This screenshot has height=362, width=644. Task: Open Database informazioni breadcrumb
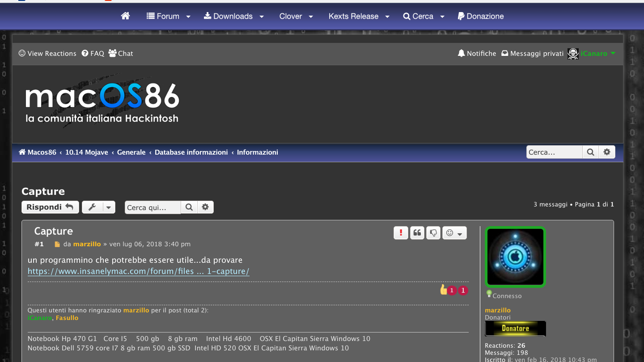191,152
